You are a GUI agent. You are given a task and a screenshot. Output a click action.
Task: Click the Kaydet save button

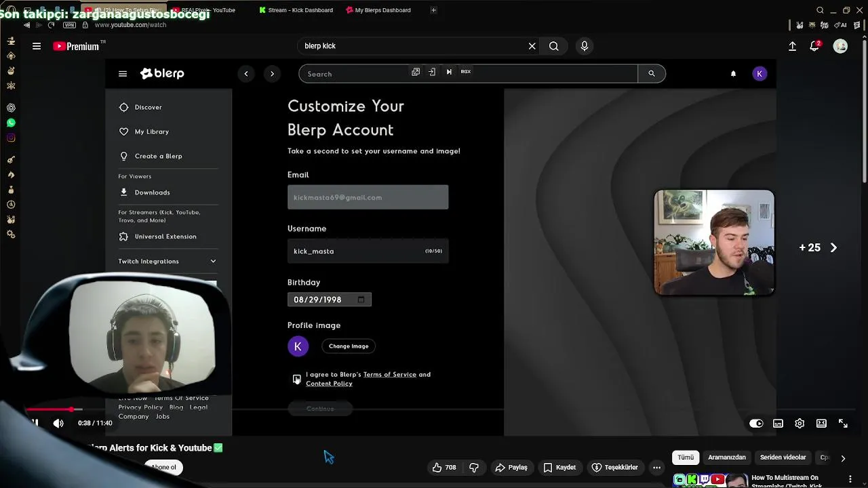tap(559, 468)
